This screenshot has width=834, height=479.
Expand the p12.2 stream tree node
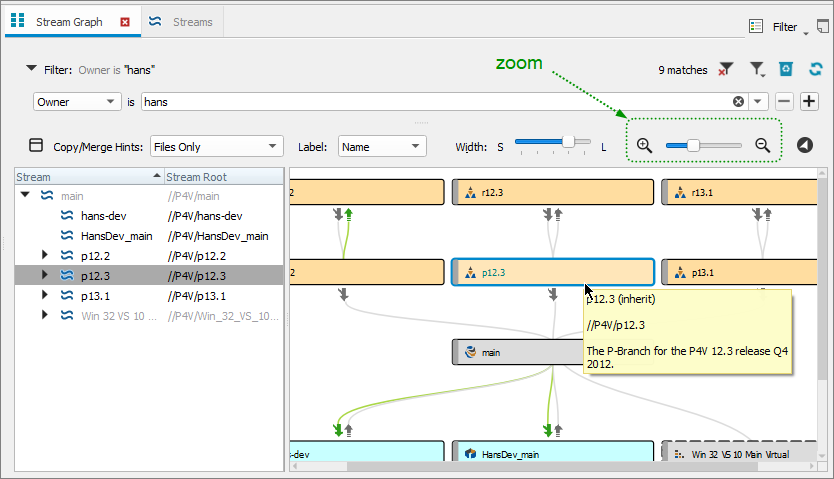pyautogui.click(x=45, y=256)
